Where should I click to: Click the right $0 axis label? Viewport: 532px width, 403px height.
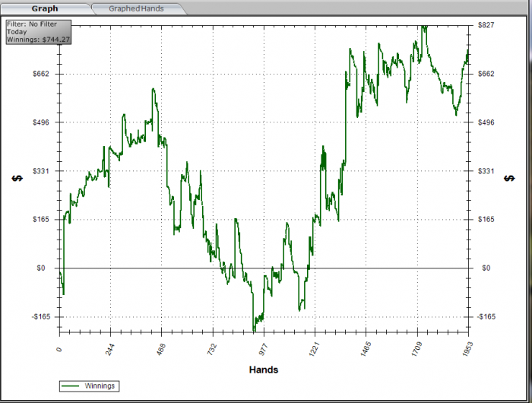click(x=486, y=268)
